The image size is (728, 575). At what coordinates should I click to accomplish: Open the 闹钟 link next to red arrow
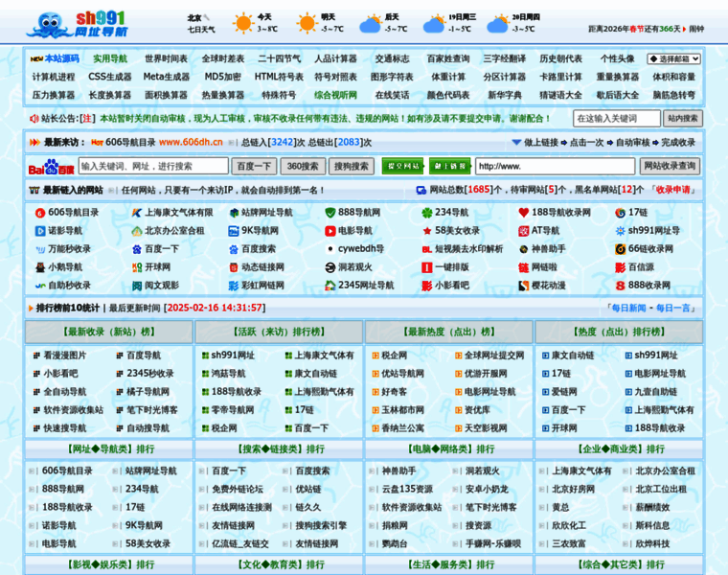click(x=696, y=29)
